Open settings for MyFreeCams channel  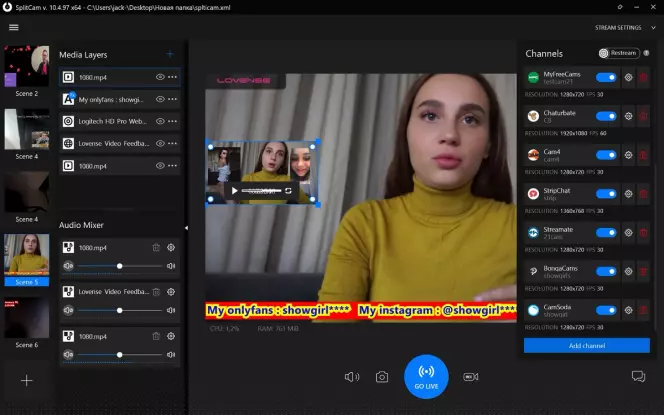(x=628, y=77)
